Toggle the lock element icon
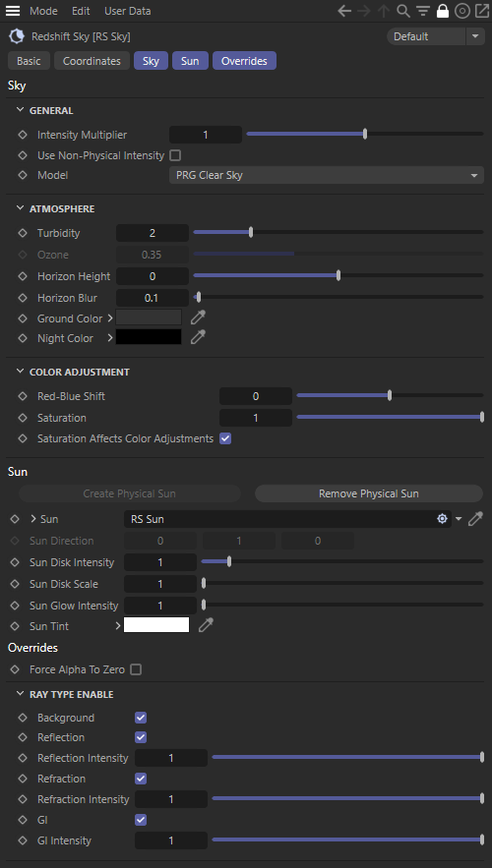492x868 pixels. click(x=442, y=11)
